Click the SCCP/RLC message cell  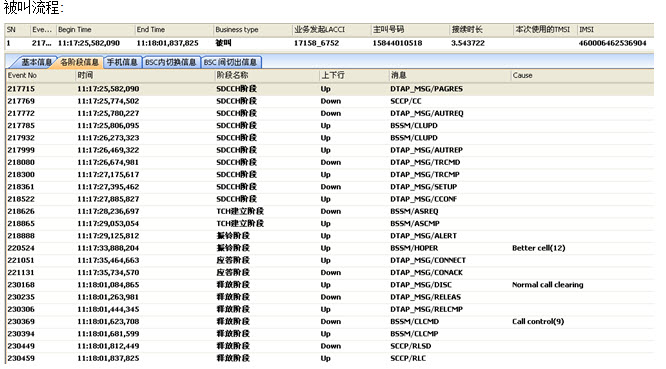pyautogui.click(x=408, y=358)
